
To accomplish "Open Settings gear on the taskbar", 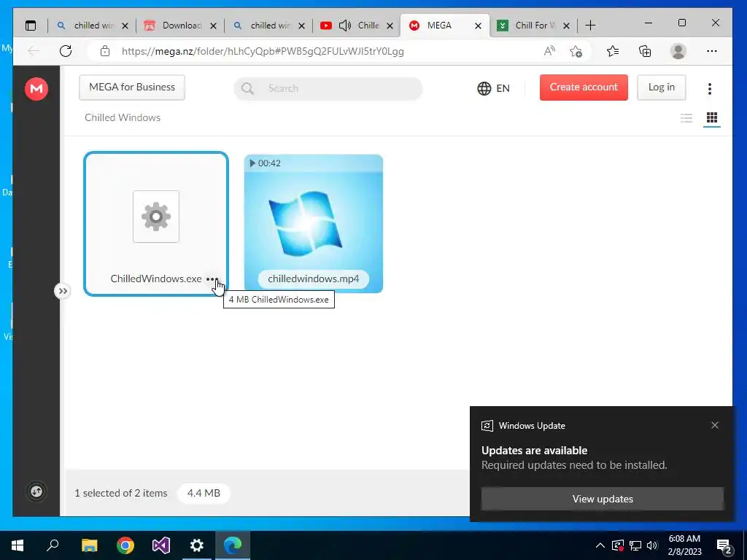I will (197, 545).
